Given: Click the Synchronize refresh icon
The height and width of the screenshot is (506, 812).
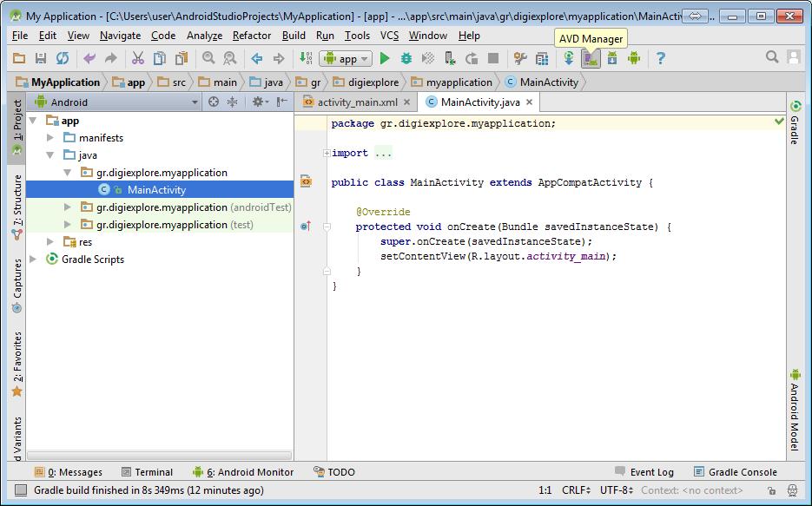Looking at the screenshot, I should coord(63,58).
